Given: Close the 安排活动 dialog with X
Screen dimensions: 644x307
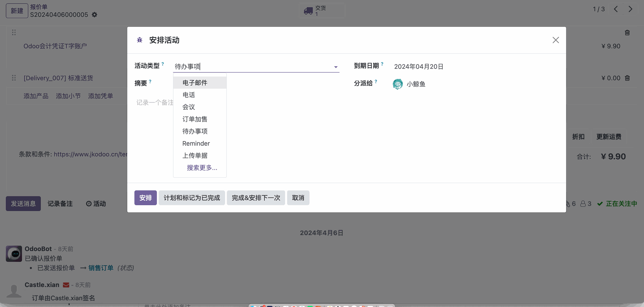Looking at the screenshot, I should [x=555, y=40].
